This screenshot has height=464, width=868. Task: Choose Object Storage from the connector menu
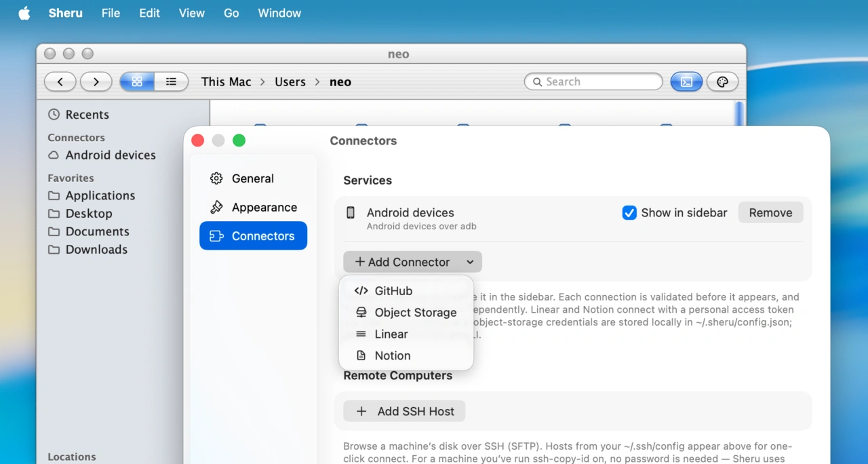tap(406, 312)
